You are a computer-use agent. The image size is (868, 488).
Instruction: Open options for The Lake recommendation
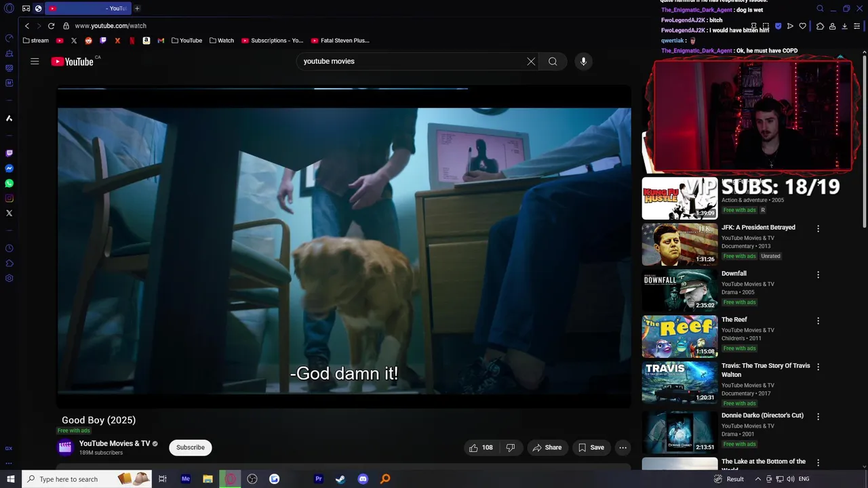coord(818,463)
